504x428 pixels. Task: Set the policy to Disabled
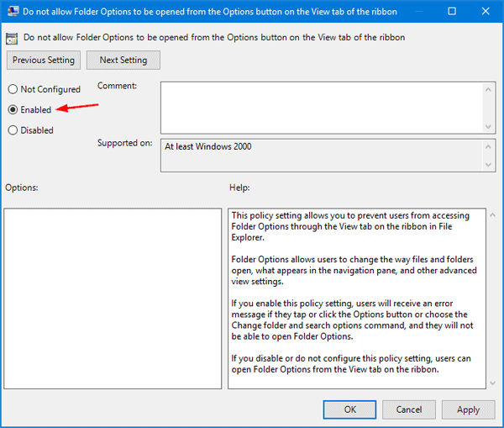pos(13,130)
